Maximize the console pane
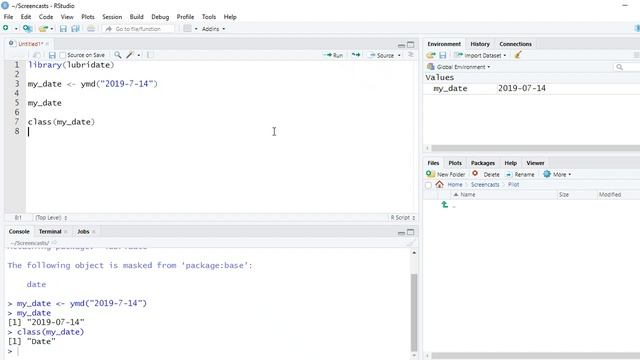 [411, 232]
